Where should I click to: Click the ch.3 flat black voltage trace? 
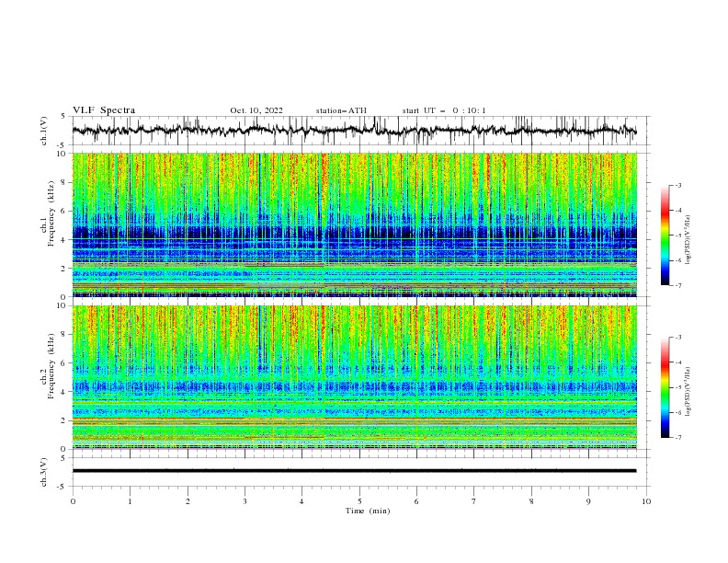354,471
